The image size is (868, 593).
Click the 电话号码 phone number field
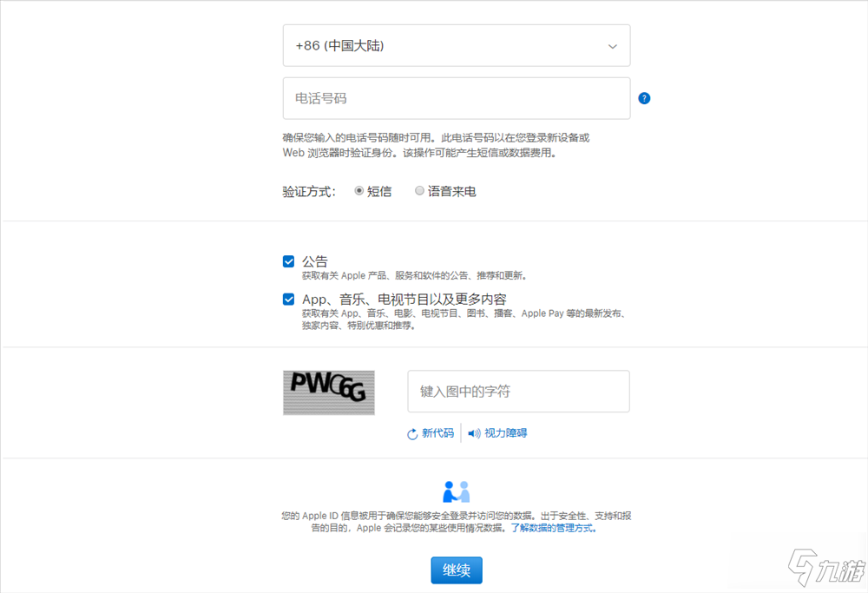click(457, 98)
